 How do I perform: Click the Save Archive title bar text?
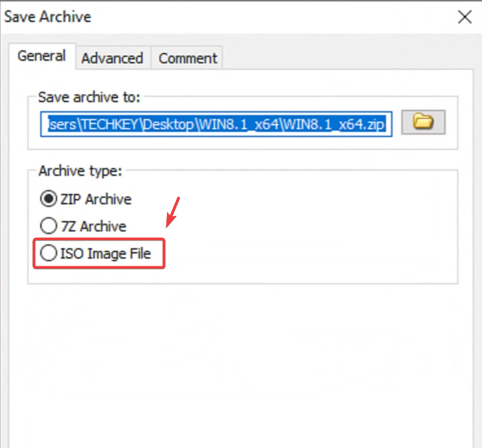pyautogui.click(x=48, y=17)
